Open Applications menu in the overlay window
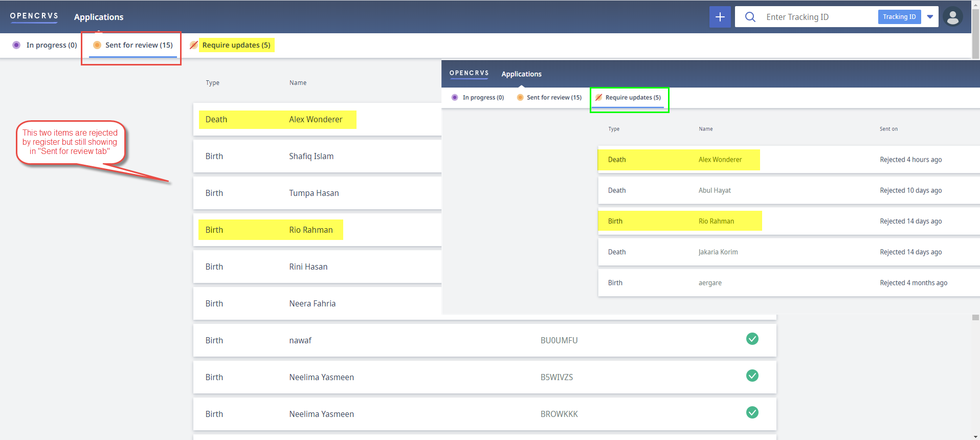The width and height of the screenshot is (980, 440). (x=521, y=74)
